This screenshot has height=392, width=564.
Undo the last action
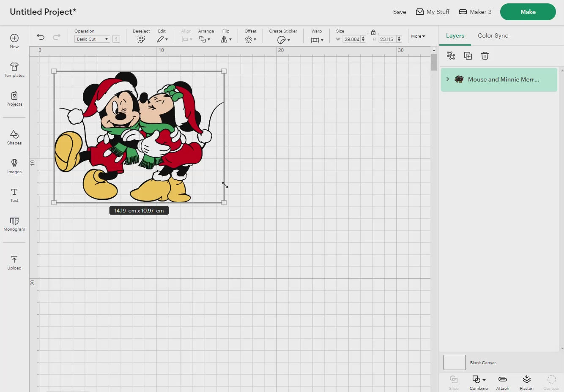click(41, 37)
